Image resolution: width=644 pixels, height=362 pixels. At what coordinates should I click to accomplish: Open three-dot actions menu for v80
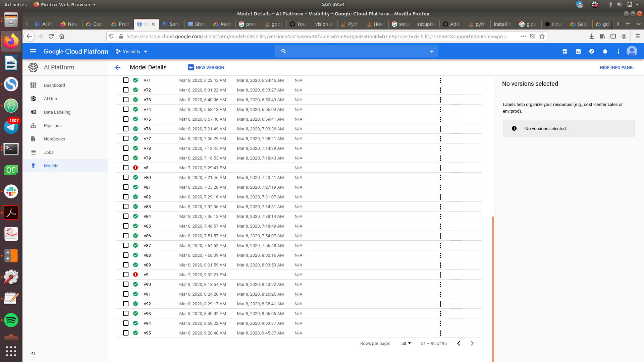point(440,178)
